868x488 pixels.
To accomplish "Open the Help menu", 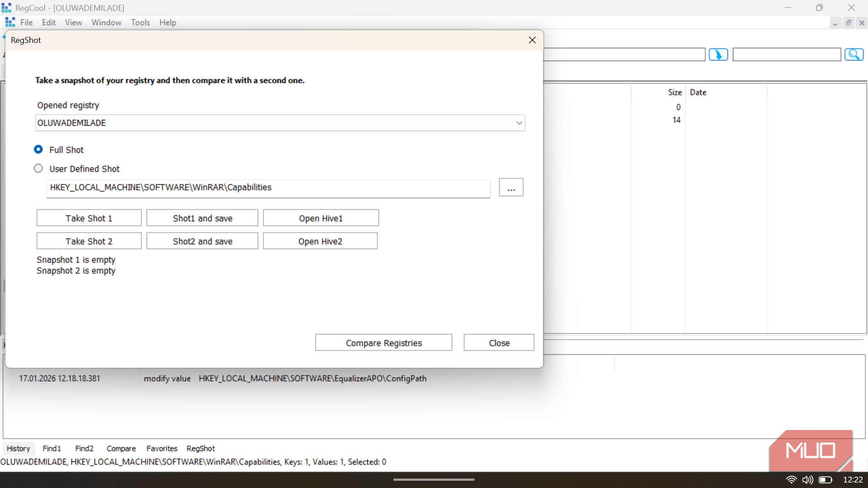I will 167,23.
